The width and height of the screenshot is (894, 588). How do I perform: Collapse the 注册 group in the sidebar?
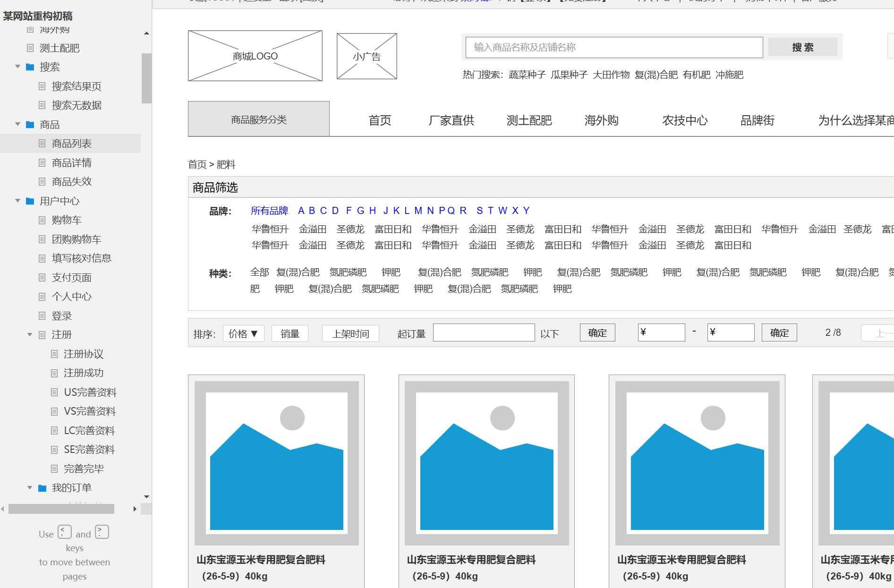click(29, 334)
